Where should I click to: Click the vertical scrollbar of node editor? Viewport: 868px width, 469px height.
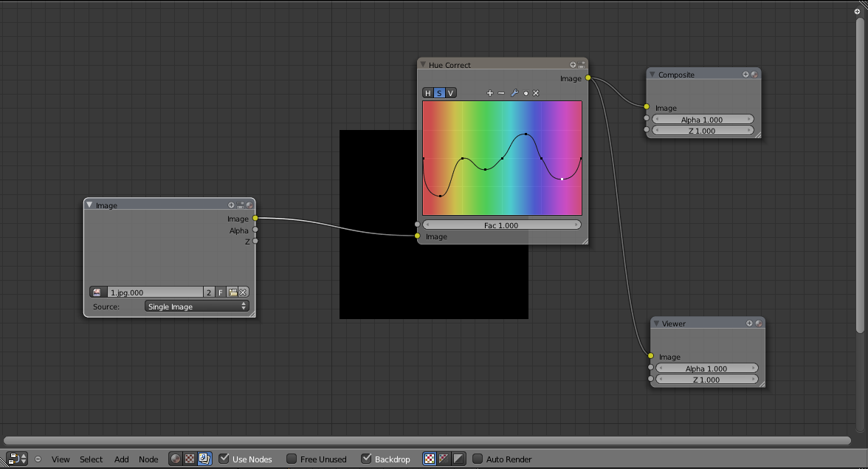pos(860,175)
